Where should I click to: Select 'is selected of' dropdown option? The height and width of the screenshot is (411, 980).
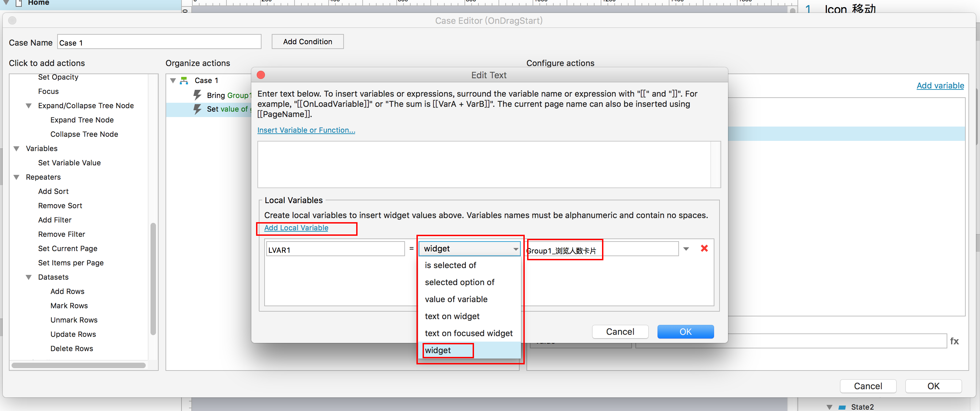(x=450, y=265)
